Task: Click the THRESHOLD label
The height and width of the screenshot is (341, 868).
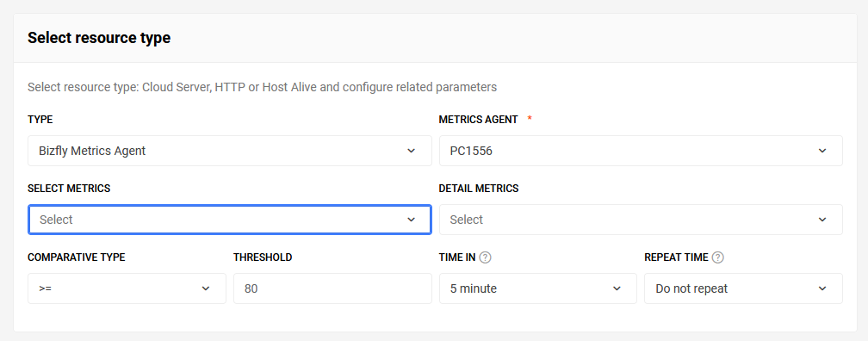Action: (263, 257)
